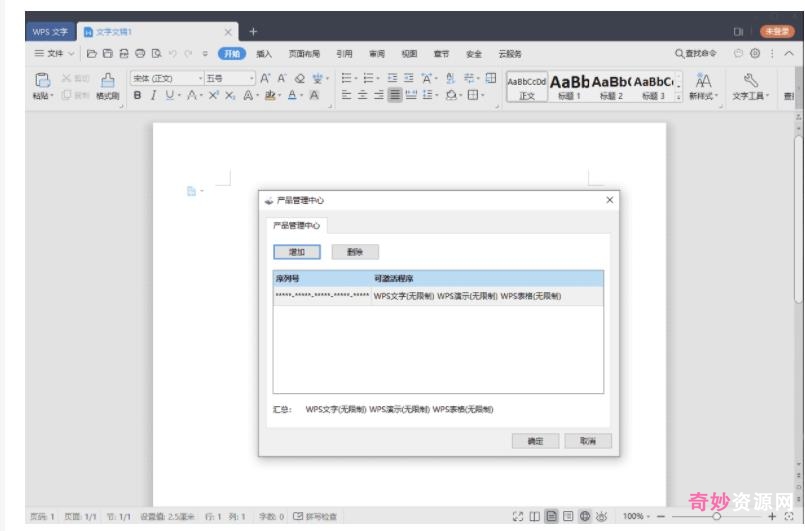This screenshot has height=531, width=805.
Task: Click the Redo arrow icon
Action: pyautogui.click(x=188, y=53)
